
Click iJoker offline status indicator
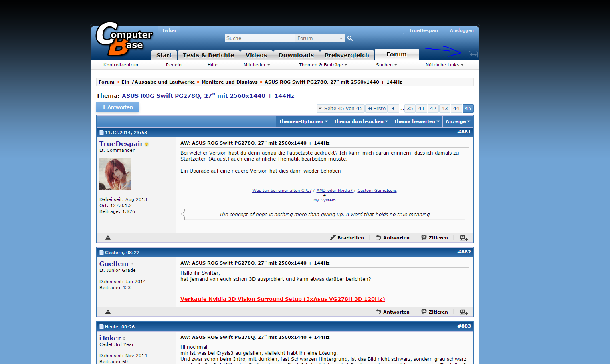tap(124, 338)
